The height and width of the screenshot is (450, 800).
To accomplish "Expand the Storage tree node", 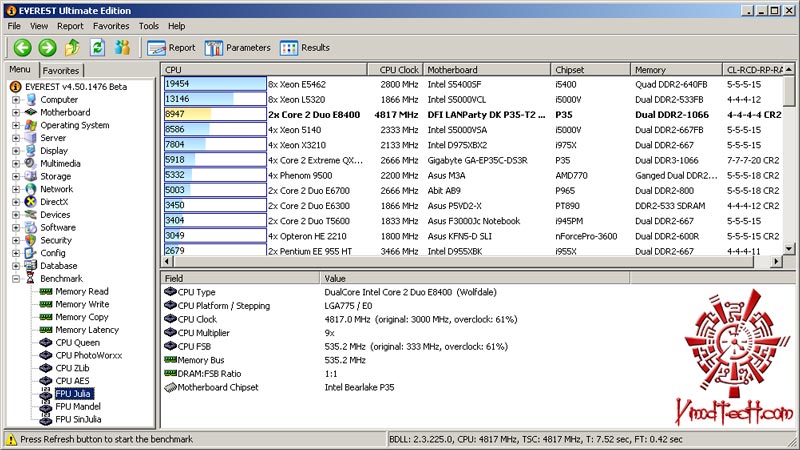I will click(16, 177).
